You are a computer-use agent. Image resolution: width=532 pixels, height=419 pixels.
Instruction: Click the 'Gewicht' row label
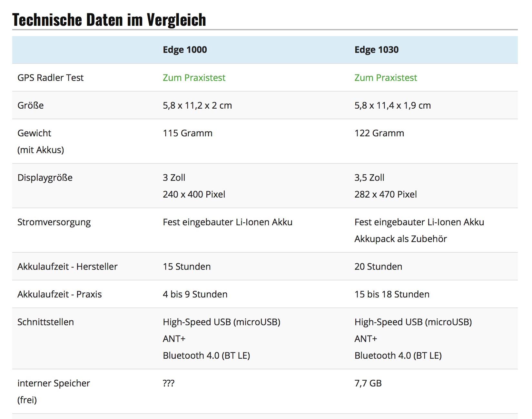point(34,133)
